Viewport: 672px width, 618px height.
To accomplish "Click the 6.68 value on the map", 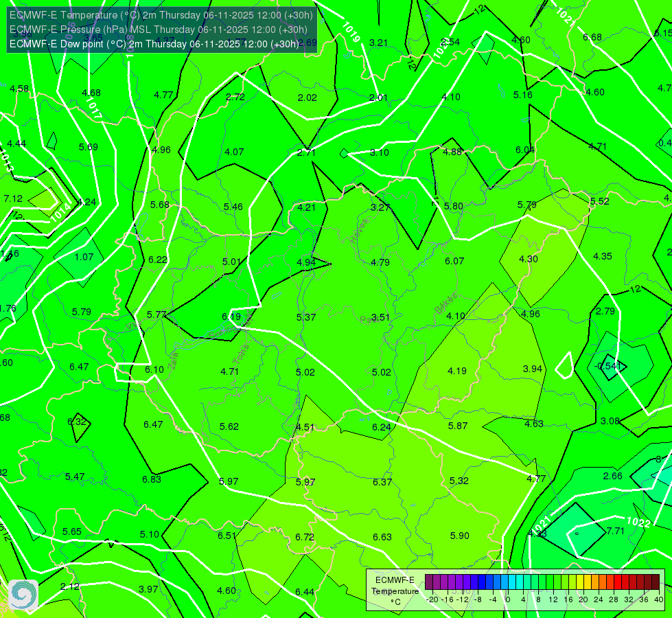I will click(592, 37).
